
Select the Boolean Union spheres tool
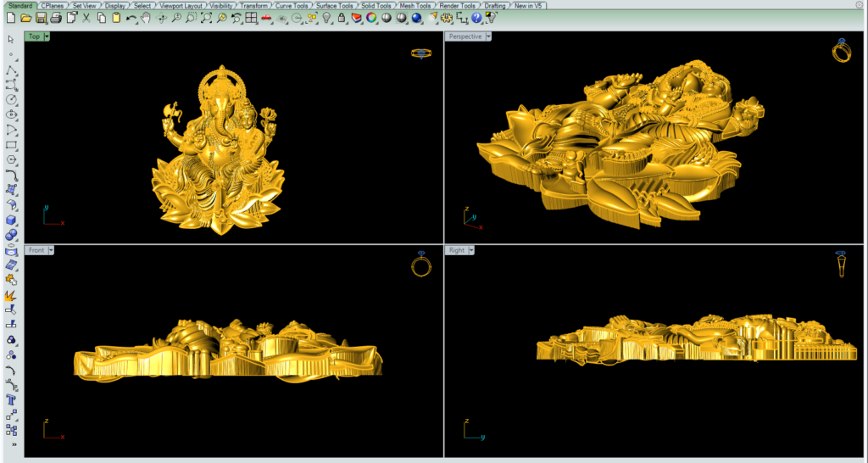pos(11,236)
